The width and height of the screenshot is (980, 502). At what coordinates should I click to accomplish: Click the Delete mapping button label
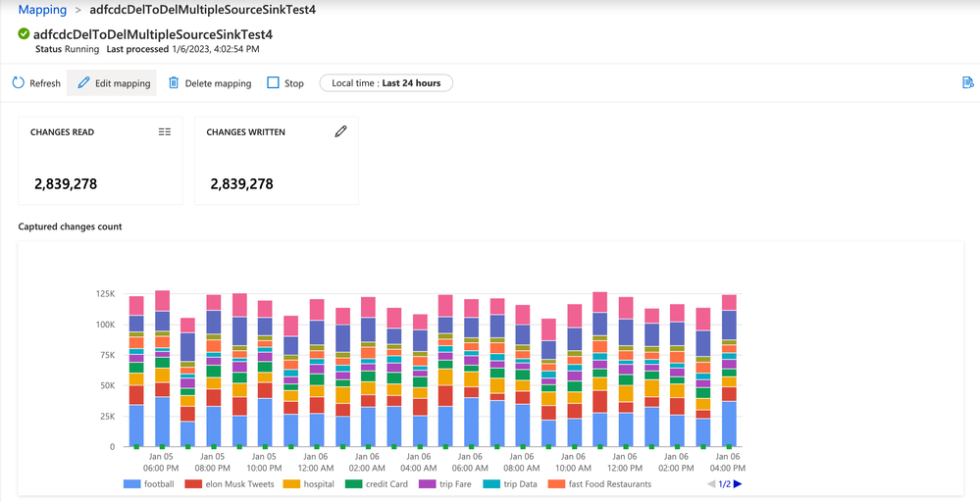click(218, 83)
